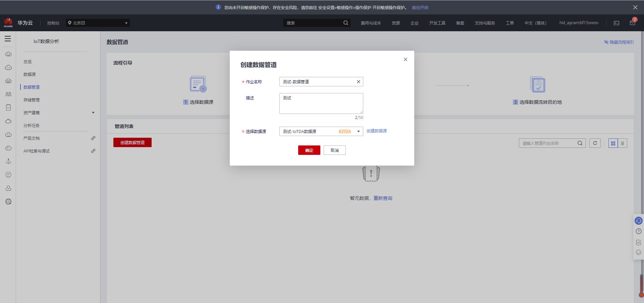Click the help question mark icon on right edge
644x303 pixels.
point(638,231)
